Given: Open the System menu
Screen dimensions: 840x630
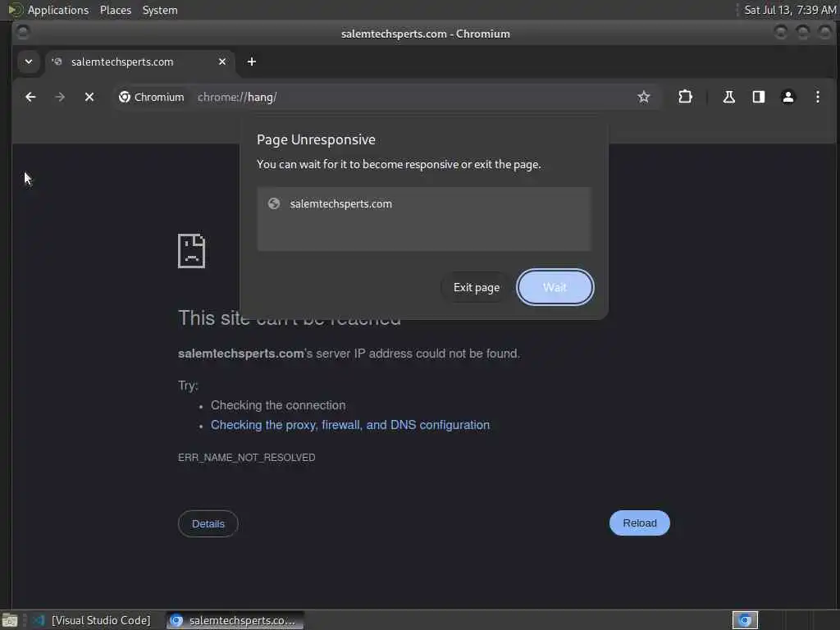Looking at the screenshot, I should (160, 10).
